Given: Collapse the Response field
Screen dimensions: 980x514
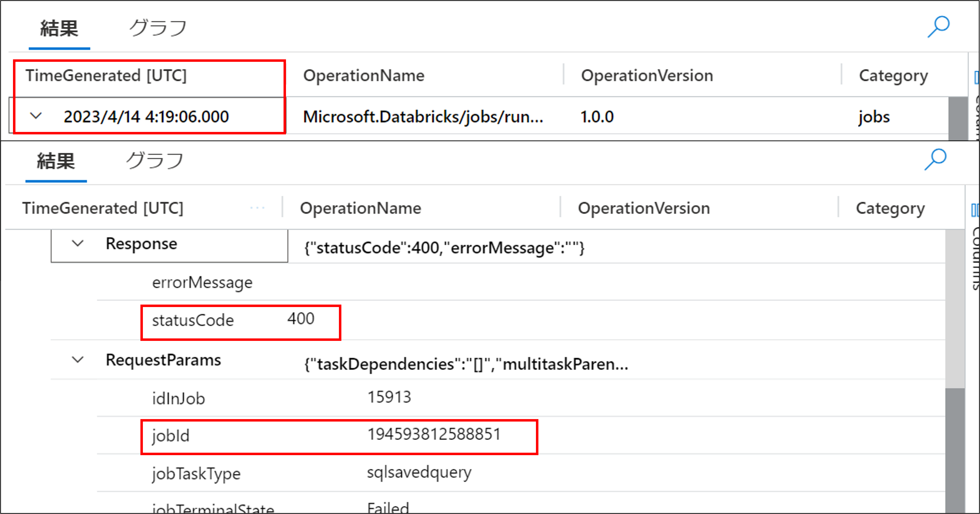Looking at the screenshot, I should click(78, 243).
